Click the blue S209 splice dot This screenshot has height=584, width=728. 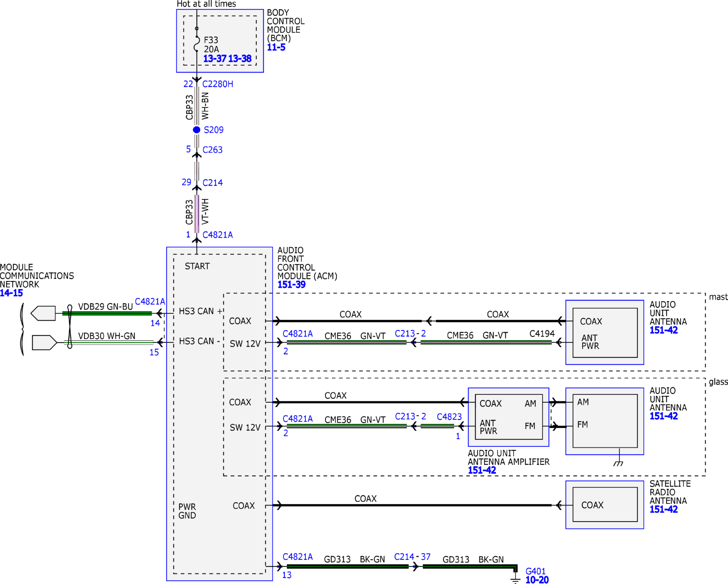point(197,130)
